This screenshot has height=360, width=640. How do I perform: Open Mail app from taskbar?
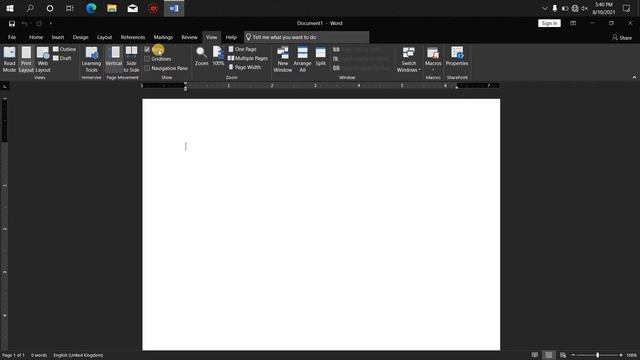point(133,8)
